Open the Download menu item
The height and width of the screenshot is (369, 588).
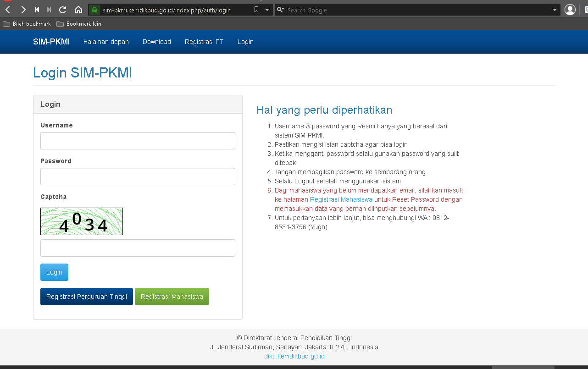[x=157, y=42]
